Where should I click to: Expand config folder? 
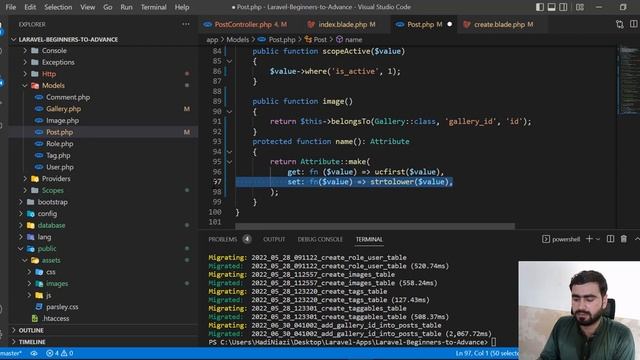47,213
